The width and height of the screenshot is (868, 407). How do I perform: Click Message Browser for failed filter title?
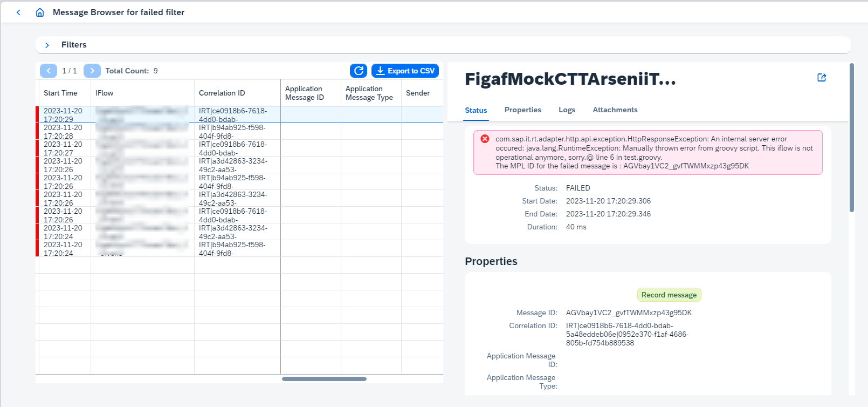(x=119, y=12)
